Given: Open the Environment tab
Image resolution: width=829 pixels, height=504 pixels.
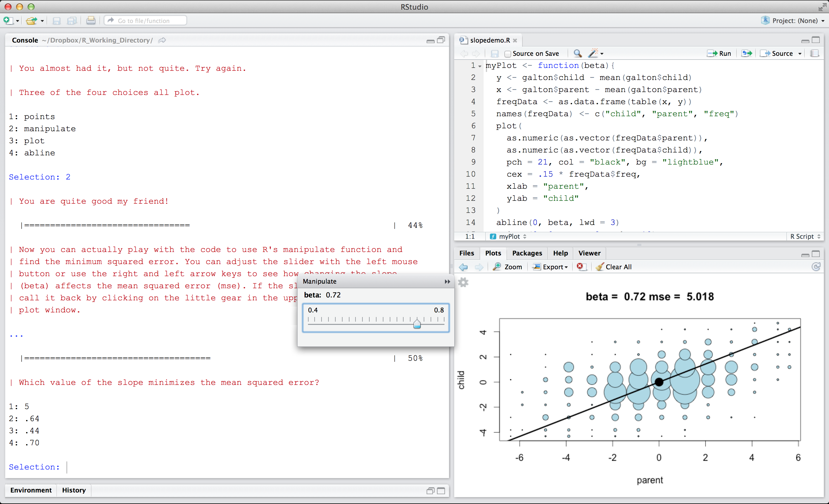Looking at the screenshot, I should [31, 490].
